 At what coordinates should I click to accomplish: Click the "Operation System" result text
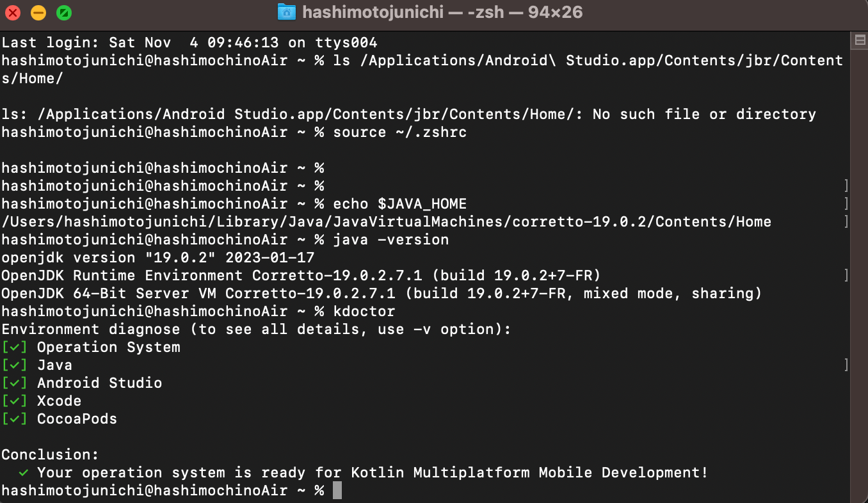[x=109, y=347]
